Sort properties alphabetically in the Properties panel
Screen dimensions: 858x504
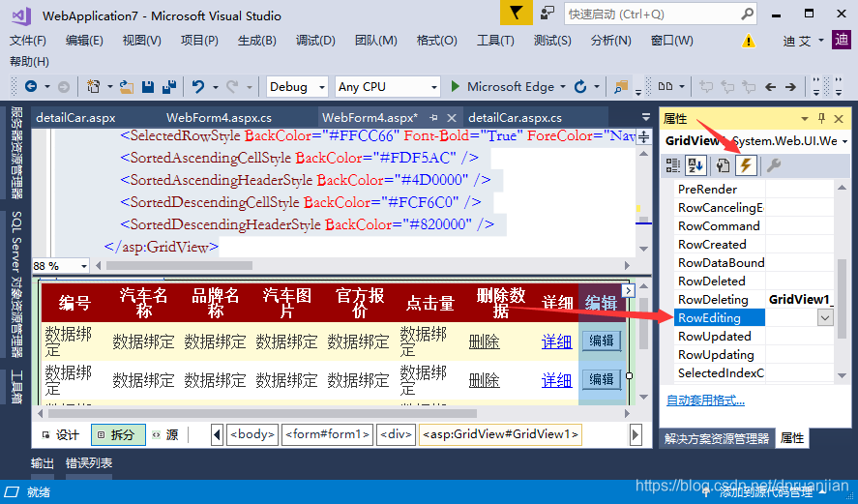pyautogui.click(x=695, y=165)
